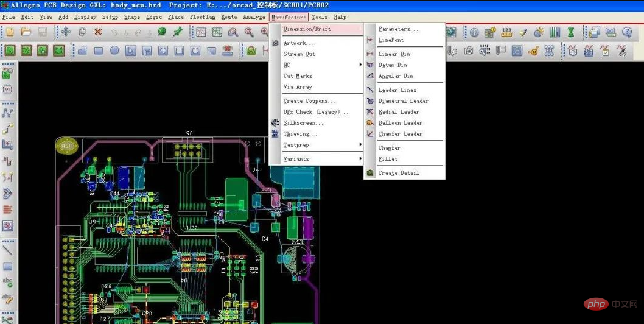The image size is (644, 324).
Task: Click the green hourglass icon
Action: (x=571, y=32)
